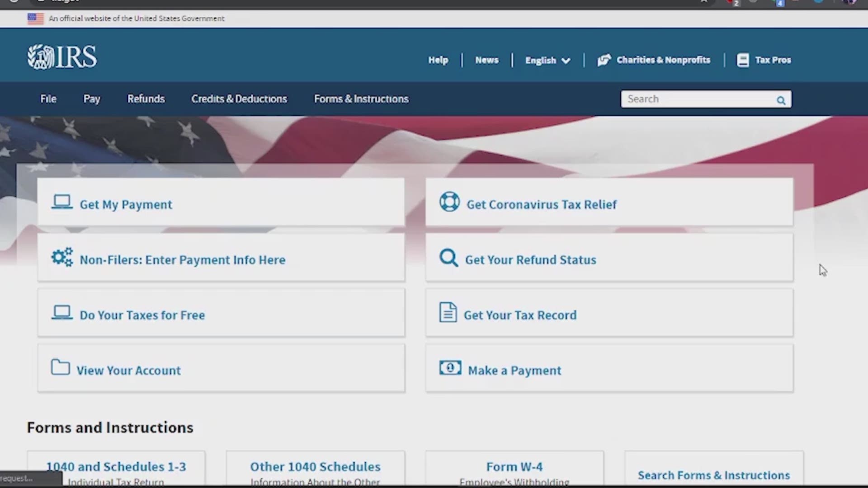Click the laptop icon beside Get My Payment
The height and width of the screenshot is (488, 868).
coord(62,202)
